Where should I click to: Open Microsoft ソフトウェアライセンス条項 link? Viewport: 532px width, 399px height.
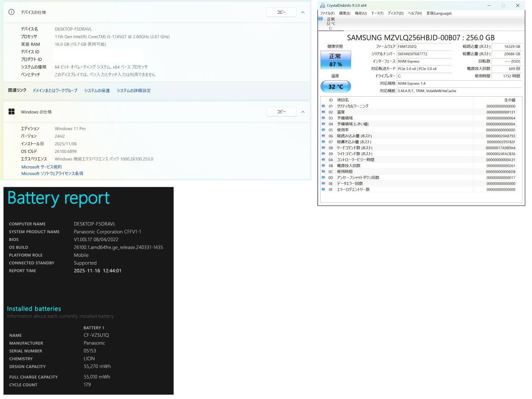52,173
